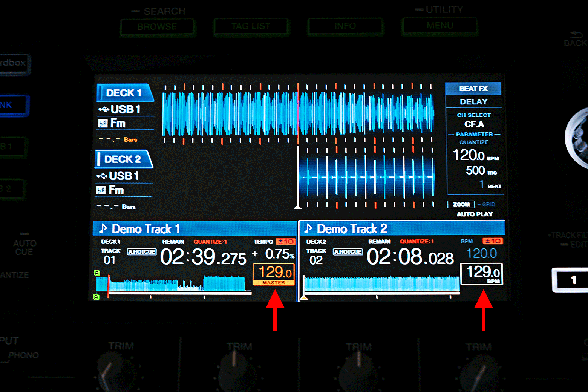Open the DELAY beat effect selector
Image resolution: width=588 pixels, height=392 pixels.
[473, 102]
